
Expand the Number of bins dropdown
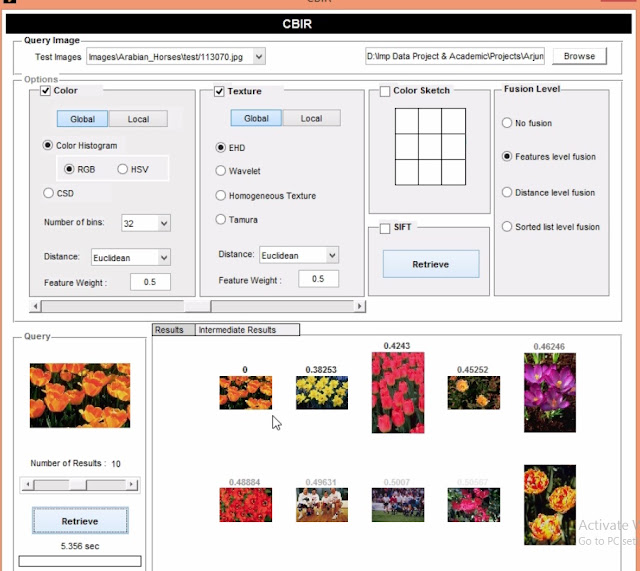pyautogui.click(x=164, y=223)
